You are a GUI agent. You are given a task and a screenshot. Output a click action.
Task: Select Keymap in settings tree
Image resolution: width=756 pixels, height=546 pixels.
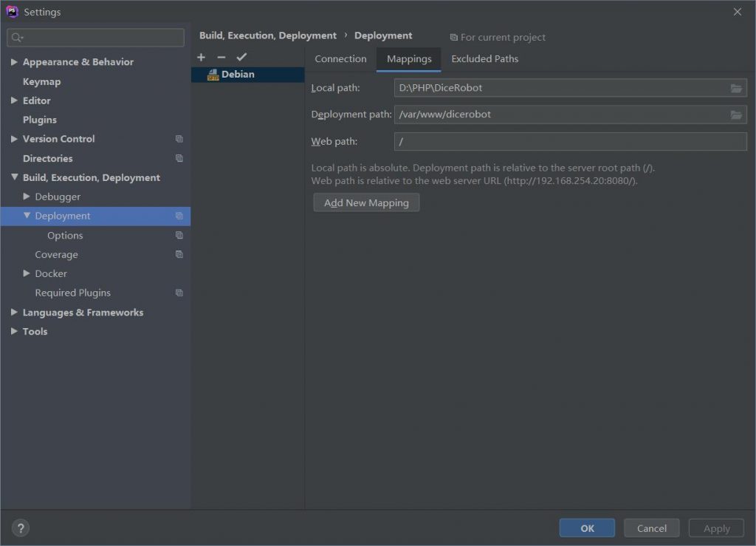[x=41, y=81]
